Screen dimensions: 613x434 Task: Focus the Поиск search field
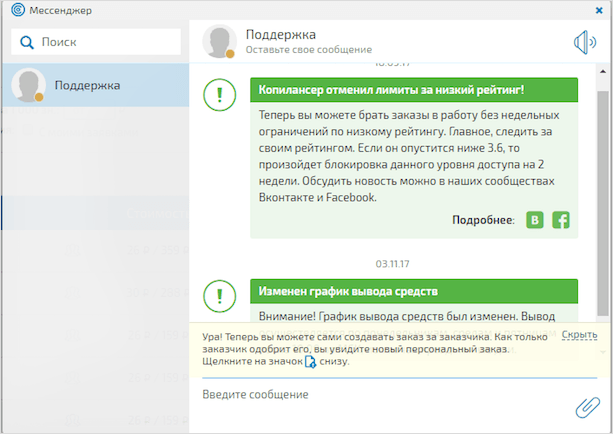[105, 43]
